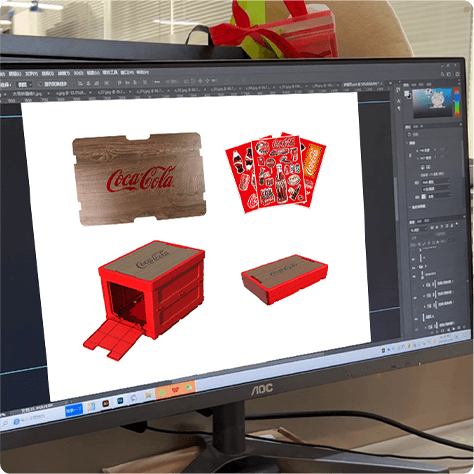
Task: Click the Coca-Cola wooden board image on canvas
Action: [139, 178]
